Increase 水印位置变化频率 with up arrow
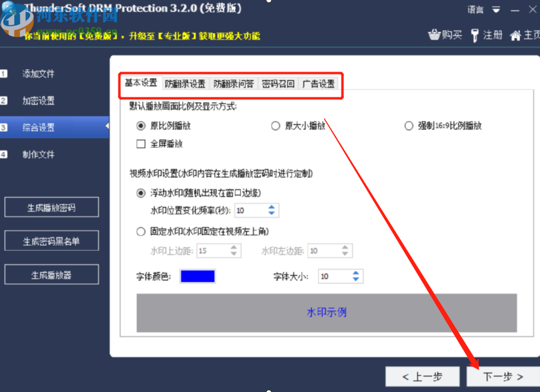Viewport: 540px width, 392px height. tap(271, 207)
